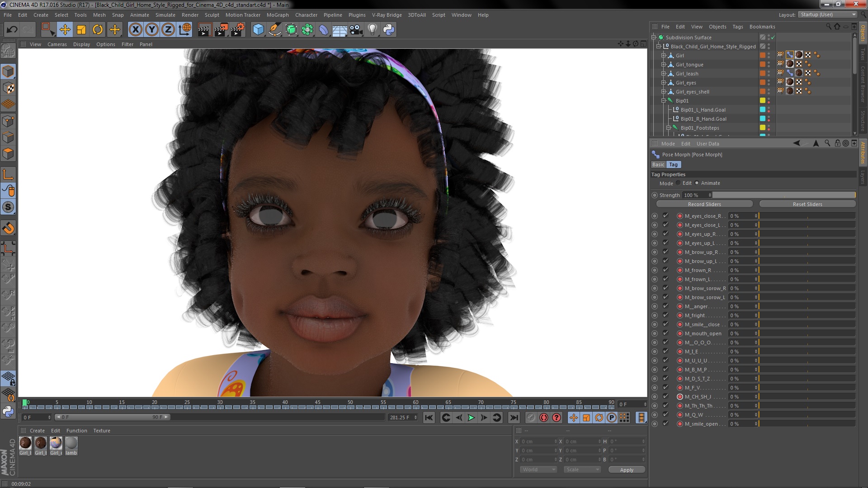Image resolution: width=868 pixels, height=488 pixels.
Task: Add a Cube primitive object
Action: [x=258, y=30]
